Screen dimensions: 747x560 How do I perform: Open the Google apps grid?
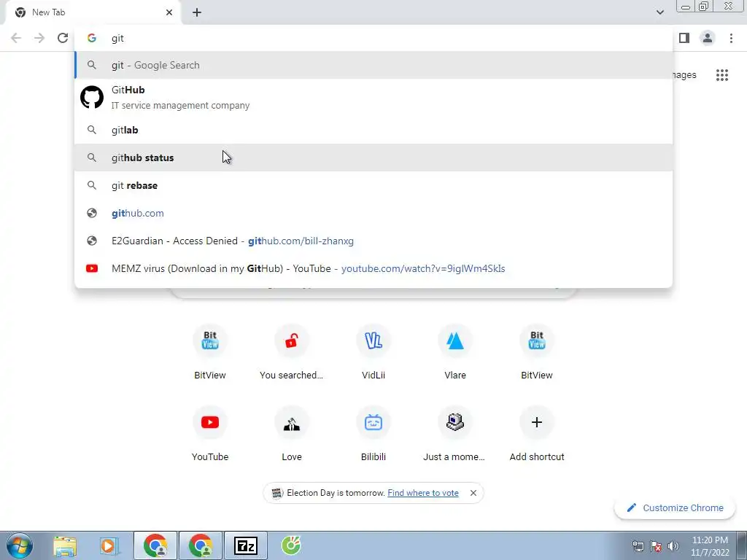(721, 75)
